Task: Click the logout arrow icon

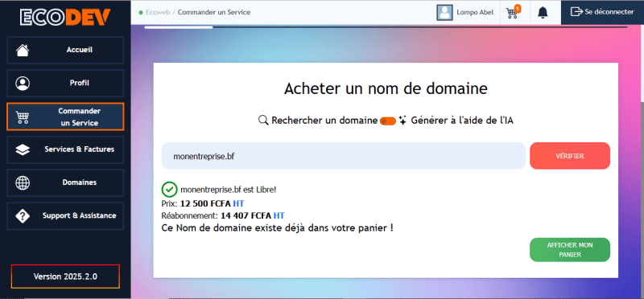Action: [x=576, y=12]
